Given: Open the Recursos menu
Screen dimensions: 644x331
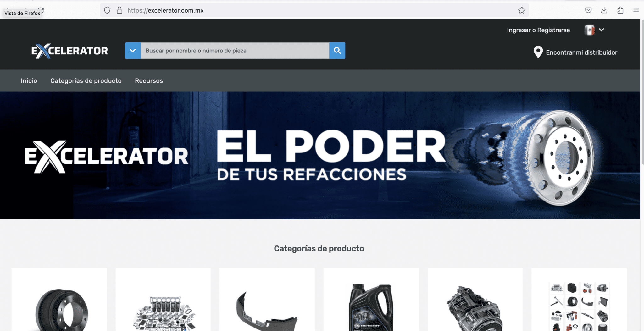Looking at the screenshot, I should point(149,81).
